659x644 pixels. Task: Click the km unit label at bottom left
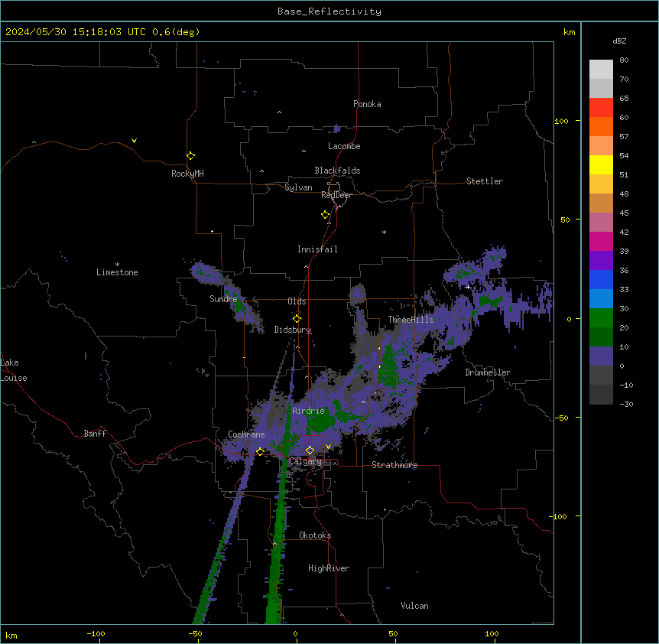tap(11, 635)
